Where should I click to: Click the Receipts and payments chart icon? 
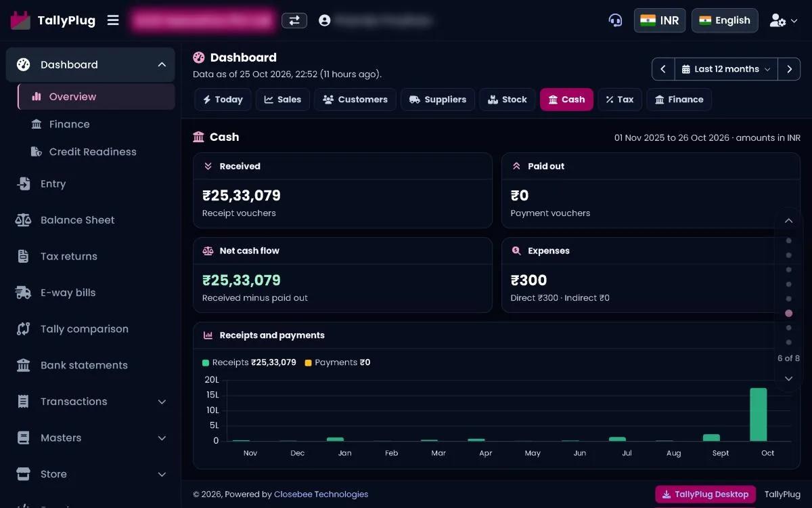pos(208,335)
